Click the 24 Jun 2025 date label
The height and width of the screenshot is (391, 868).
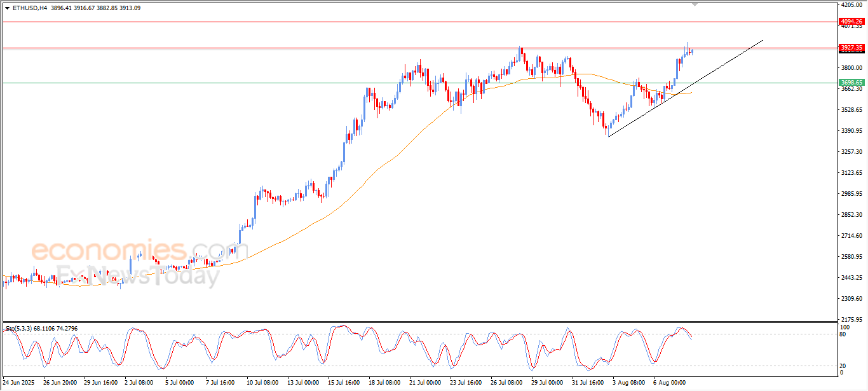pyautogui.click(x=19, y=383)
